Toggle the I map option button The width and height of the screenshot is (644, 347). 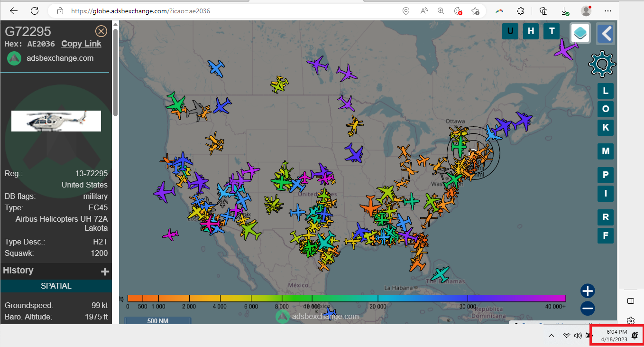click(606, 193)
